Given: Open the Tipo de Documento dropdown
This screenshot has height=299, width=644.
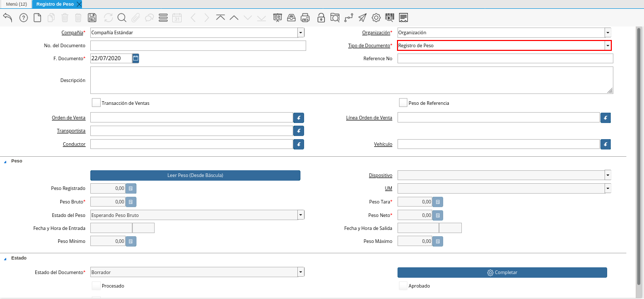Looking at the screenshot, I should [x=607, y=46].
